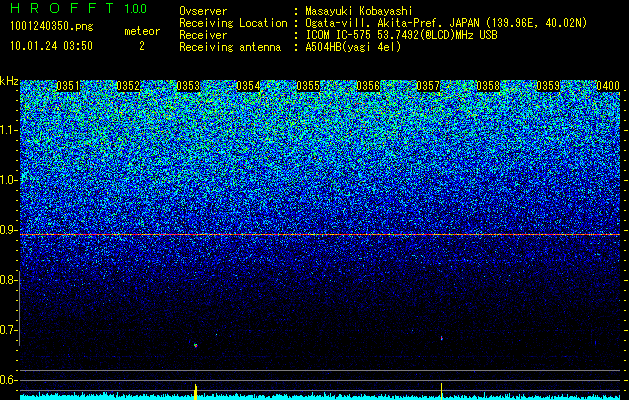
Task: Click the meteor count label
Action: tap(142, 31)
